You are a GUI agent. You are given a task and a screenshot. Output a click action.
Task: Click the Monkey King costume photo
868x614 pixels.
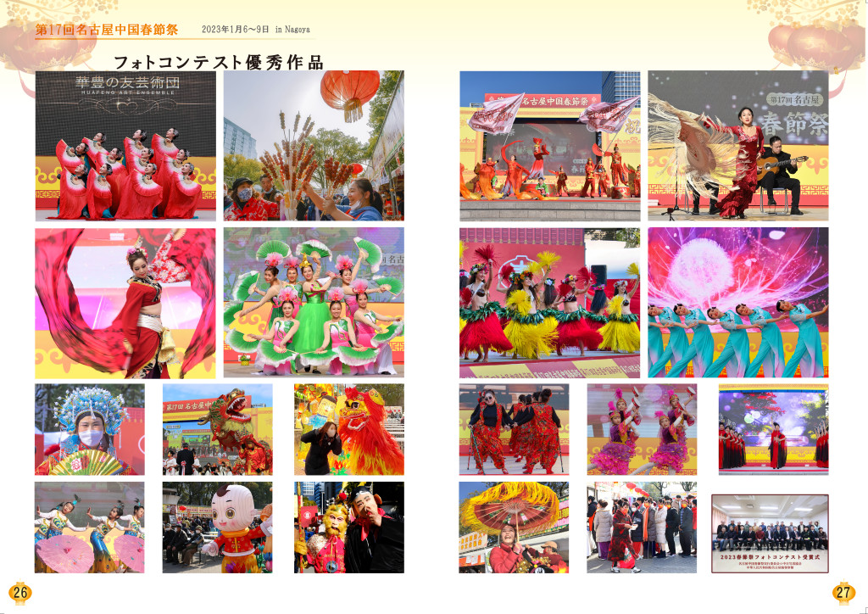[x=349, y=527]
